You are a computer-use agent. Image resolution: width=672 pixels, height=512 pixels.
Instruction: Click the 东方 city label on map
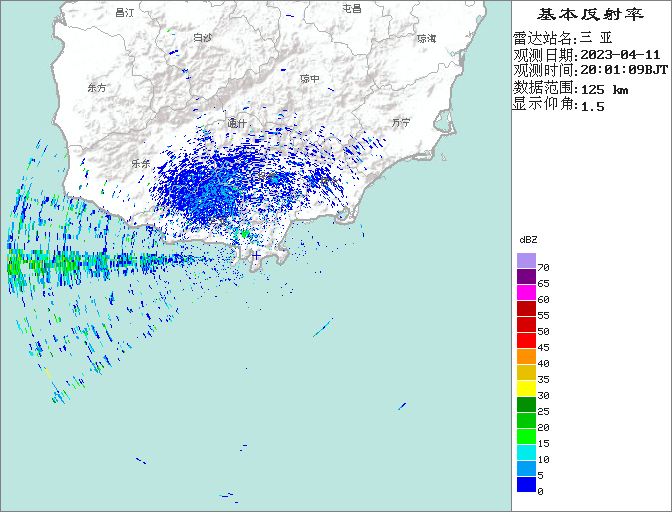tap(97, 88)
